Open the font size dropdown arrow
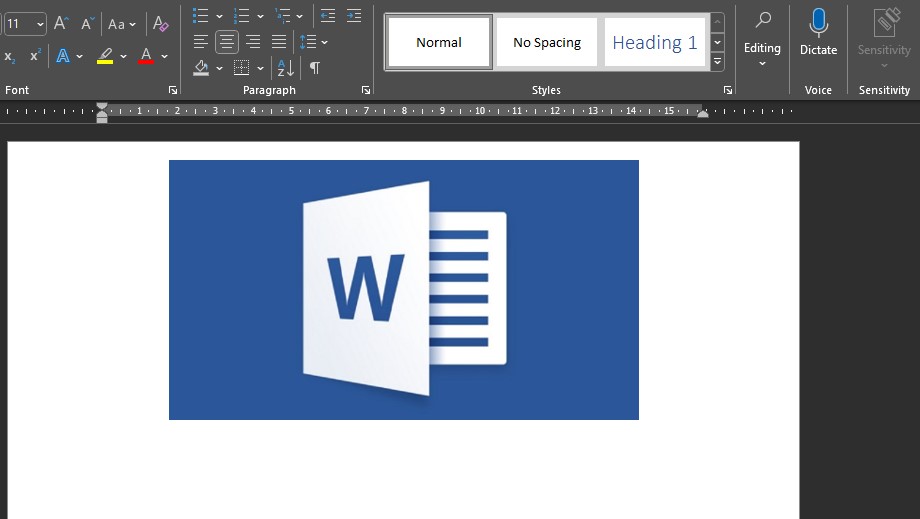Image resolution: width=920 pixels, height=519 pixels. [x=40, y=25]
